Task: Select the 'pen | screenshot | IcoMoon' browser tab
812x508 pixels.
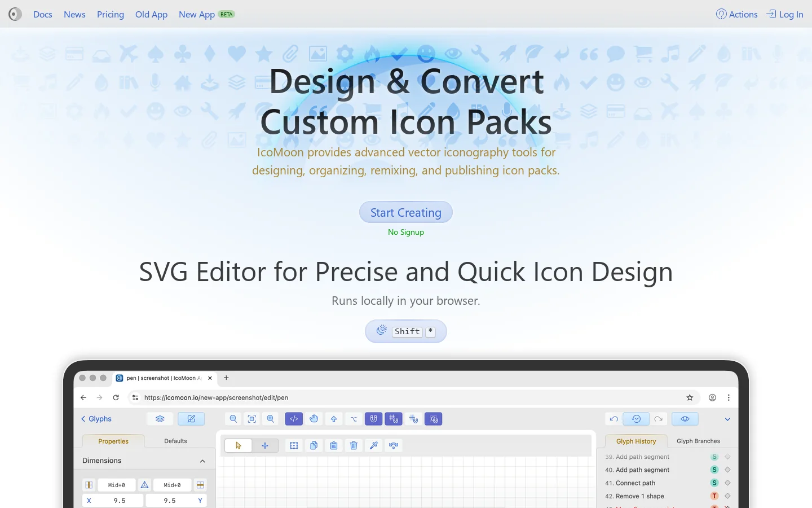Action: (164, 378)
